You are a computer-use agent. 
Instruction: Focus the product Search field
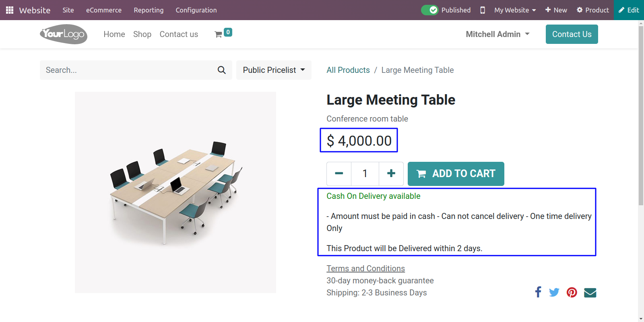(x=129, y=70)
